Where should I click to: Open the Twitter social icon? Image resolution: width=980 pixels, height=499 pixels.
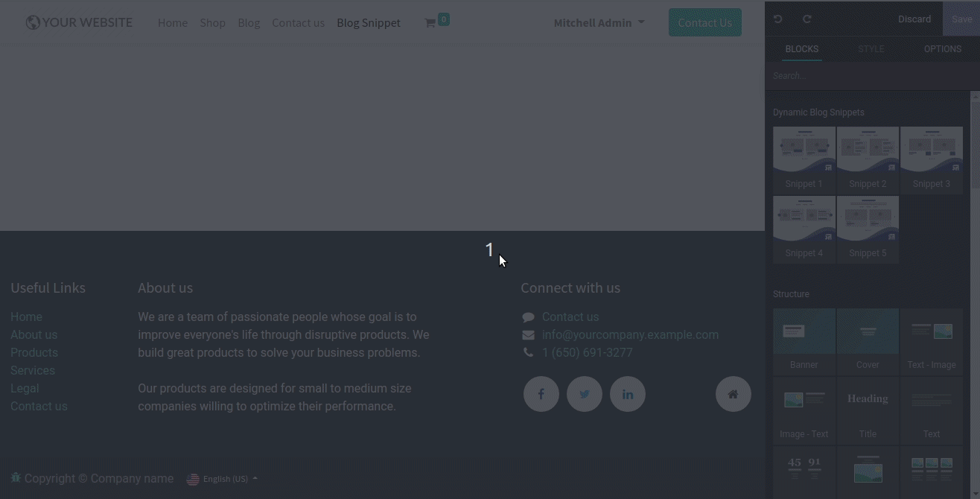pos(585,394)
